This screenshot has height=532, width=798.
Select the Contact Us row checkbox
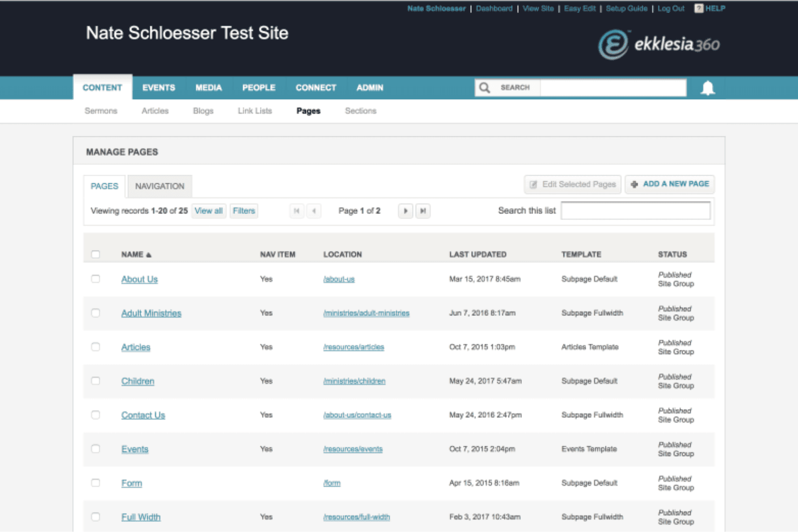click(x=95, y=415)
